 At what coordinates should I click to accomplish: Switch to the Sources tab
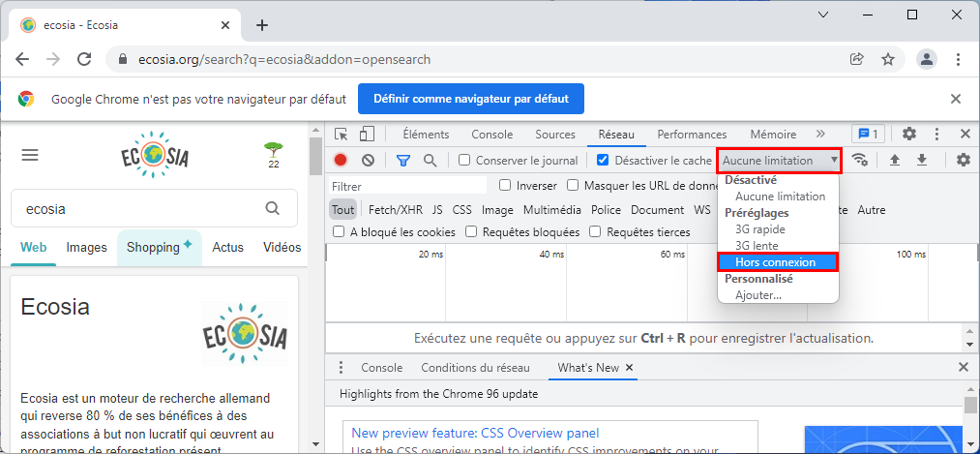click(555, 135)
